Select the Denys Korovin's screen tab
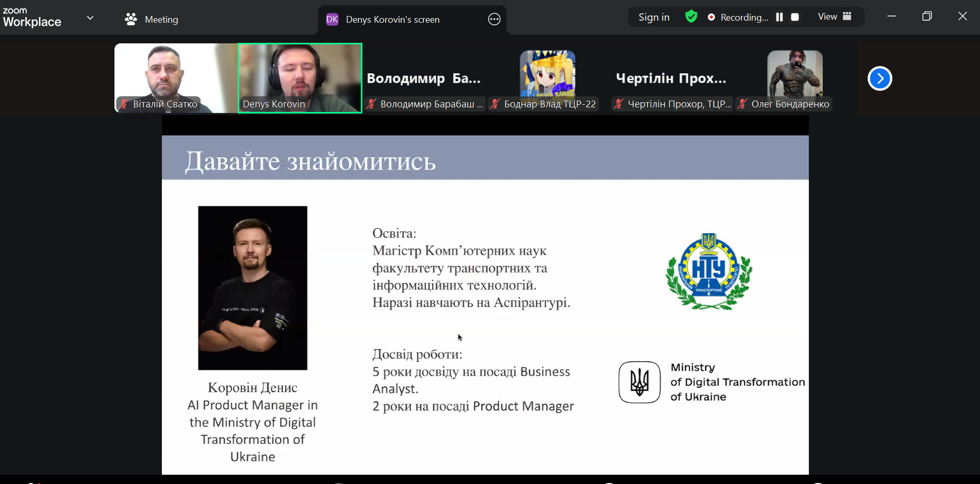This screenshot has width=980, height=484. pyautogui.click(x=392, y=20)
